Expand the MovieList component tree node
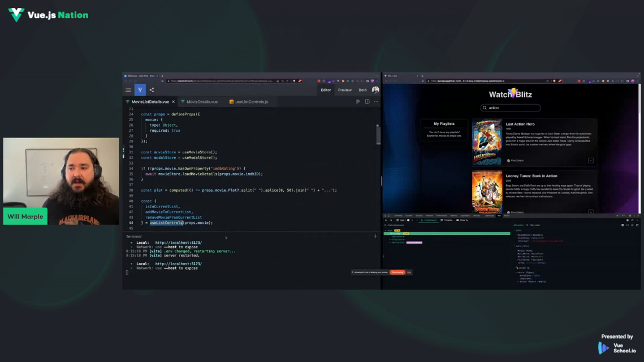The height and width of the screenshot is (362, 644). point(390,243)
